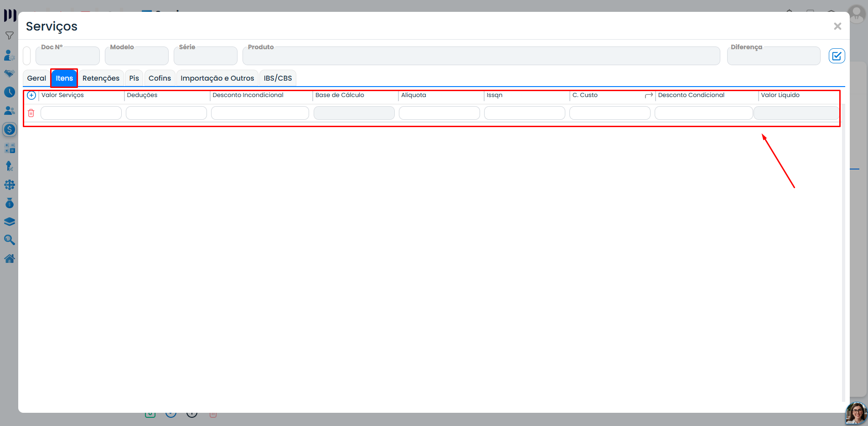The image size is (868, 426).
Task: Click the confirm checkmark icon beside Diferença
Action: (x=837, y=56)
